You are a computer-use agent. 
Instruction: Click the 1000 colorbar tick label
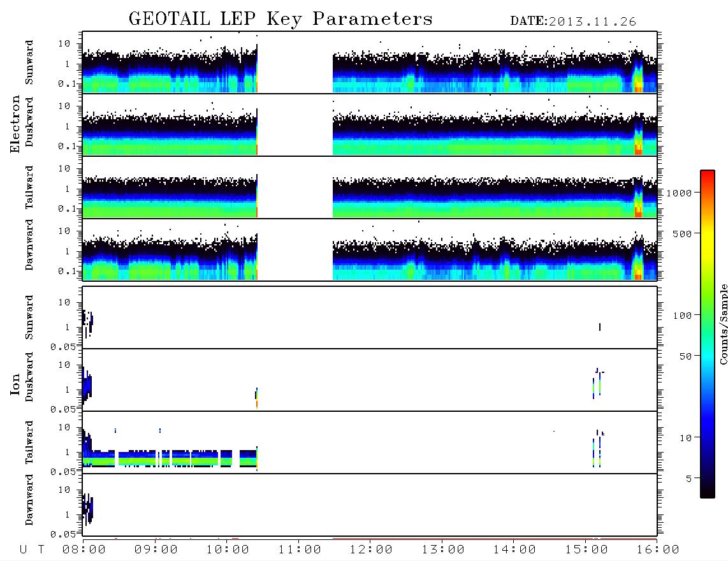(679, 193)
